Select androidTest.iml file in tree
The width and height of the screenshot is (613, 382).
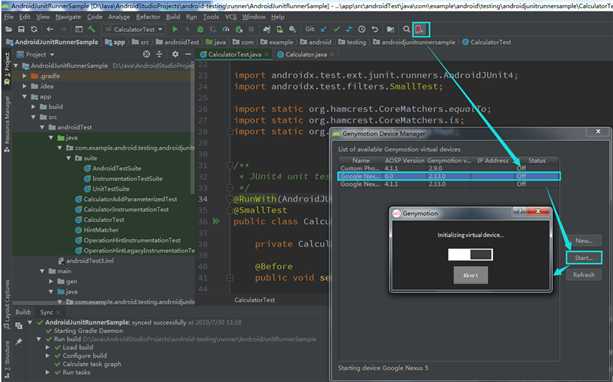click(x=86, y=260)
